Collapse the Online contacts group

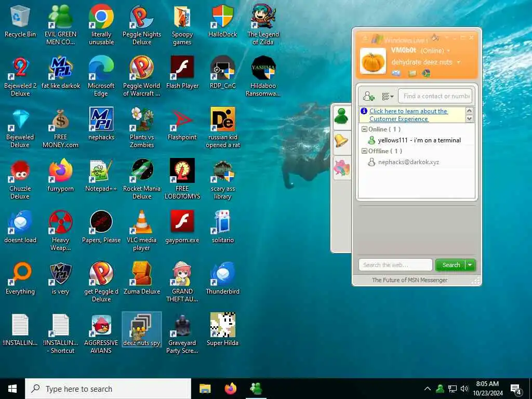[x=364, y=129]
